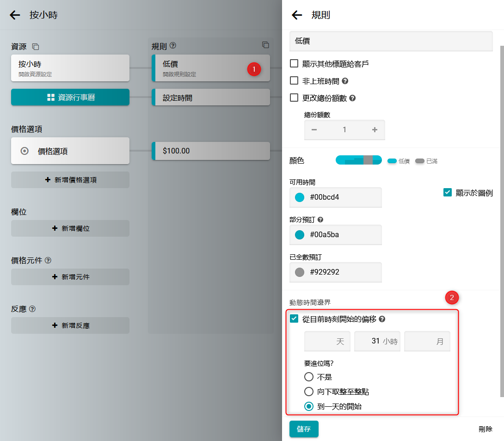The width and height of the screenshot is (504, 441).
Task: Click the copy icon next to 資源
Action: click(x=36, y=47)
